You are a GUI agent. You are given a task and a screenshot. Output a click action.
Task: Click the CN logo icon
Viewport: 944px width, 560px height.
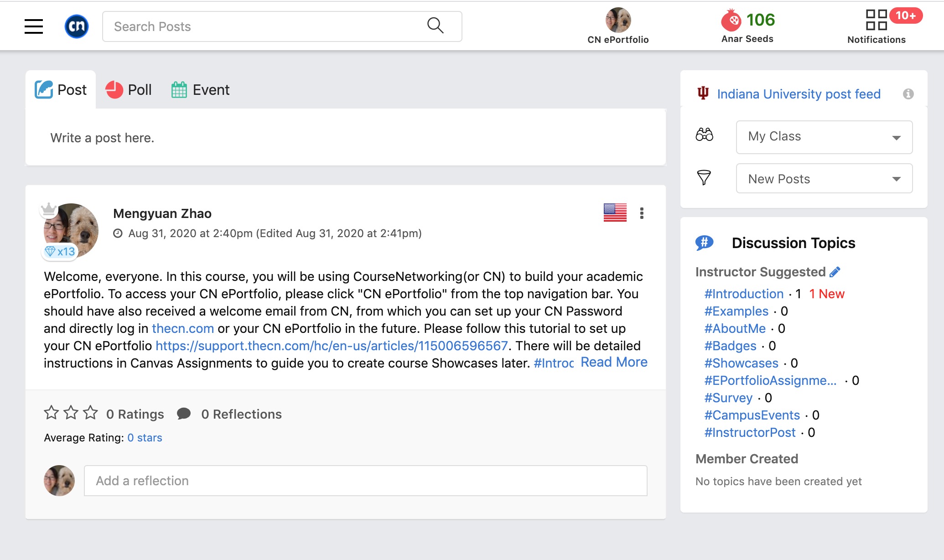[x=77, y=26]
